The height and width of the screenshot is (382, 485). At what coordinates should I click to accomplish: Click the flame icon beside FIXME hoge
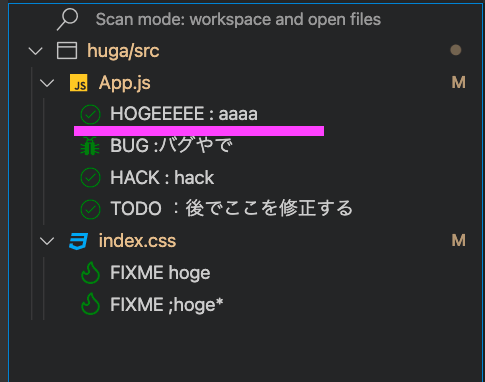(91, 273)
